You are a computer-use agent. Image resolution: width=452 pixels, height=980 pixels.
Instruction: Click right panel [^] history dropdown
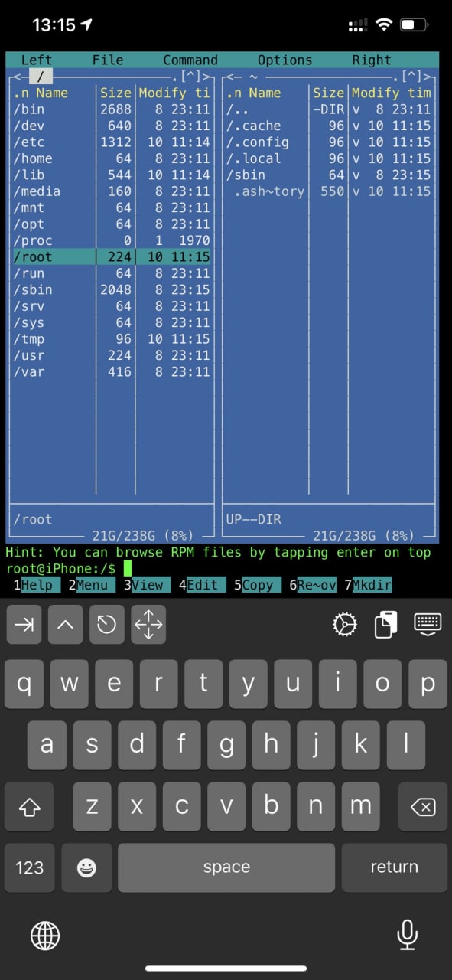(x=411, y=77)
